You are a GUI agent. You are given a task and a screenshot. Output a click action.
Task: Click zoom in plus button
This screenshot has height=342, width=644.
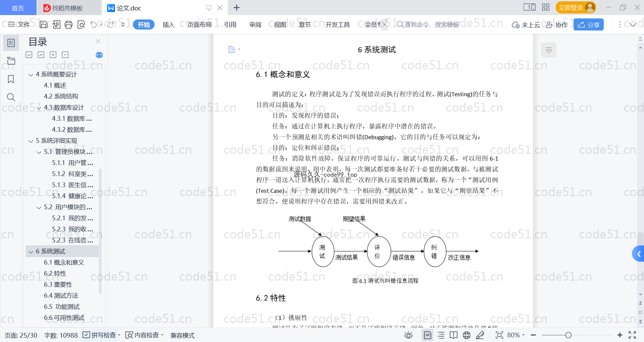coord(620,335)
